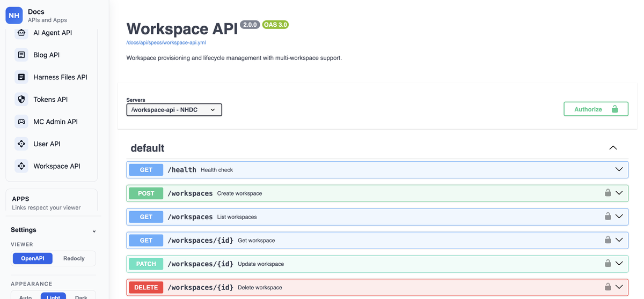Expand Update workspace chevron

click(x=619, y=264)
